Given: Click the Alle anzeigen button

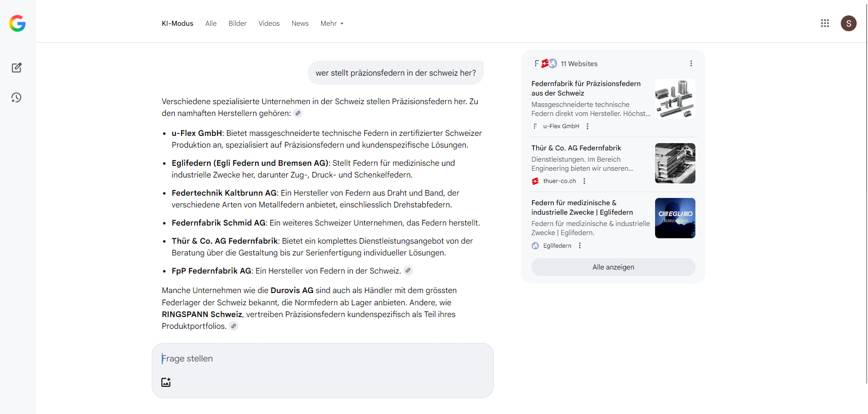Looking at the screenshot, I should click(x=613, y=267).
